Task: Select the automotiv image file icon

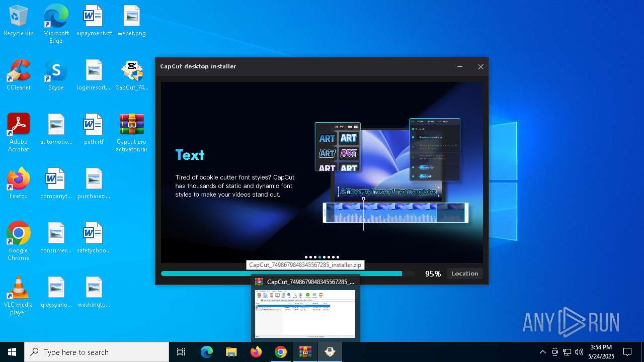Action: pyautogui.click(x=56, y=130)
